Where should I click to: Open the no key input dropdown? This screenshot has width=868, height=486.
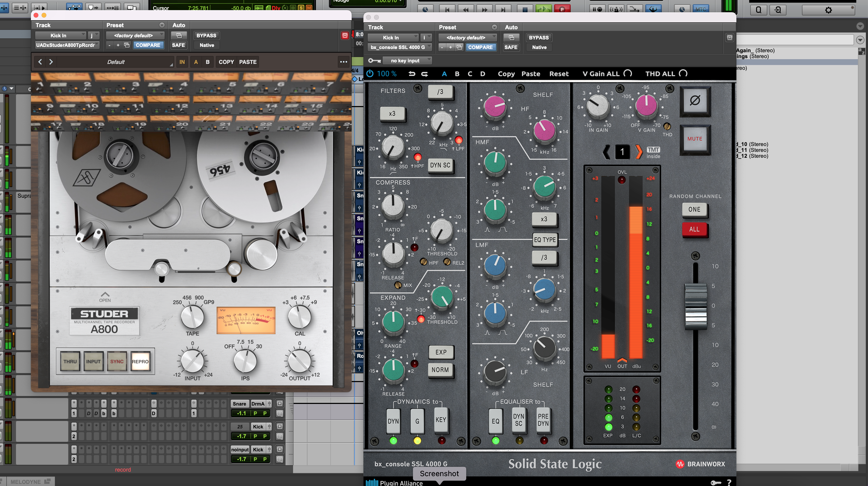(x=408, y=61)
